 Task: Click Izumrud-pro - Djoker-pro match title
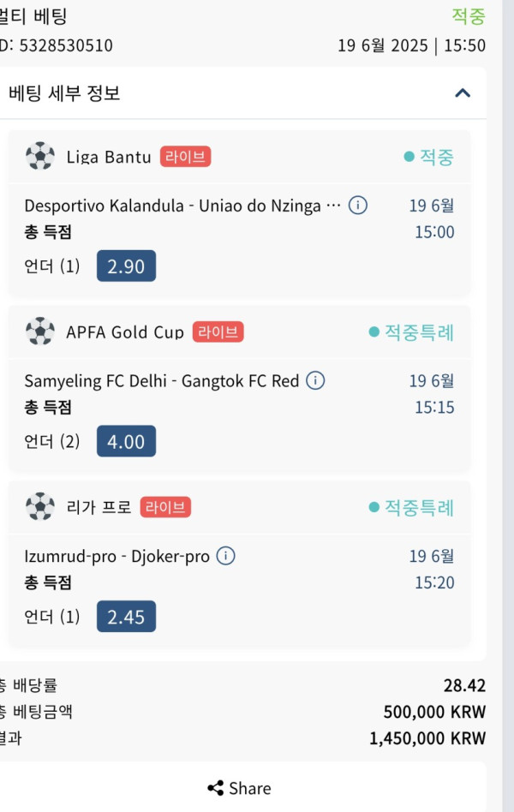[117, 556]
